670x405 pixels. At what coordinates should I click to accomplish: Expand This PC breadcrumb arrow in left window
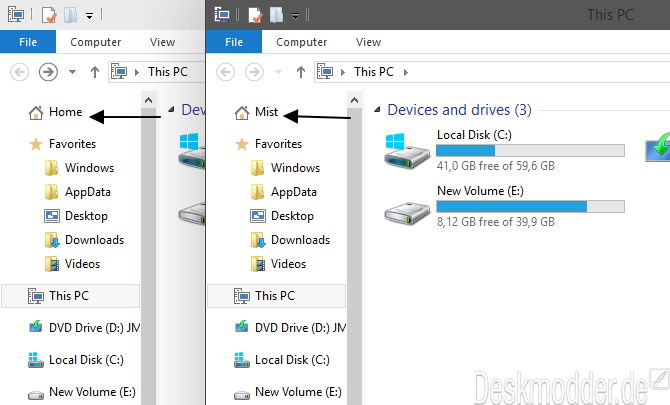pos(137,73)
